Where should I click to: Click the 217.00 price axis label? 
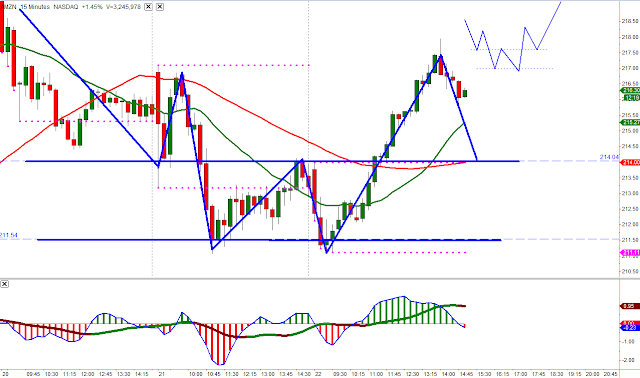630,68
